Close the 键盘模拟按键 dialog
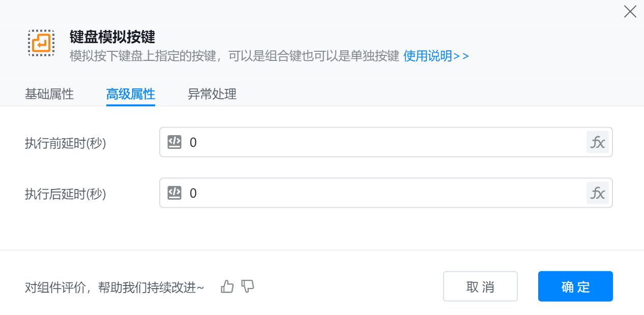Image resolution: width=644 pixels, height=315 pixels. coord(630,12)
